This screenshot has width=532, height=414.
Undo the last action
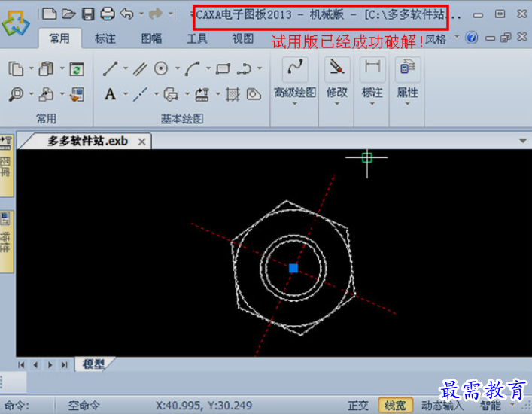pos(127,14)
